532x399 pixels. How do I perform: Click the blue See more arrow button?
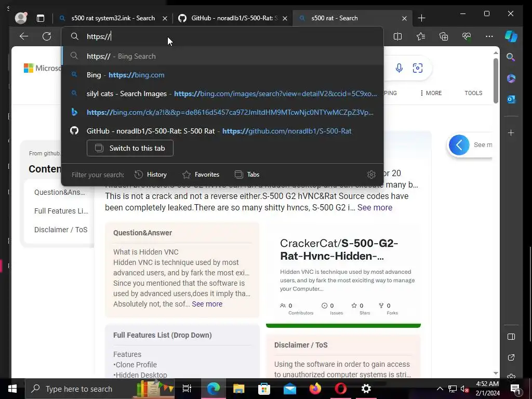point(459,145)
